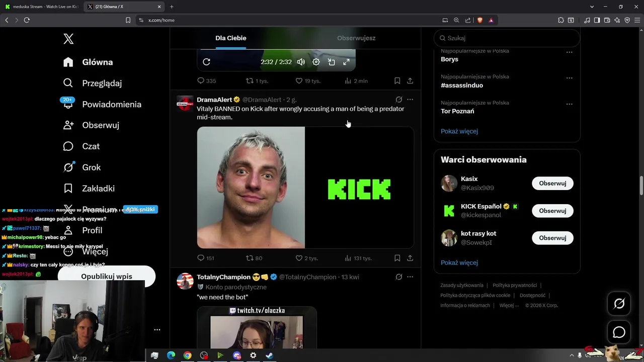The height and width of the screenshot is (362, 644).
Task: Click the Szukaj search field
Action: coord(507,38)
